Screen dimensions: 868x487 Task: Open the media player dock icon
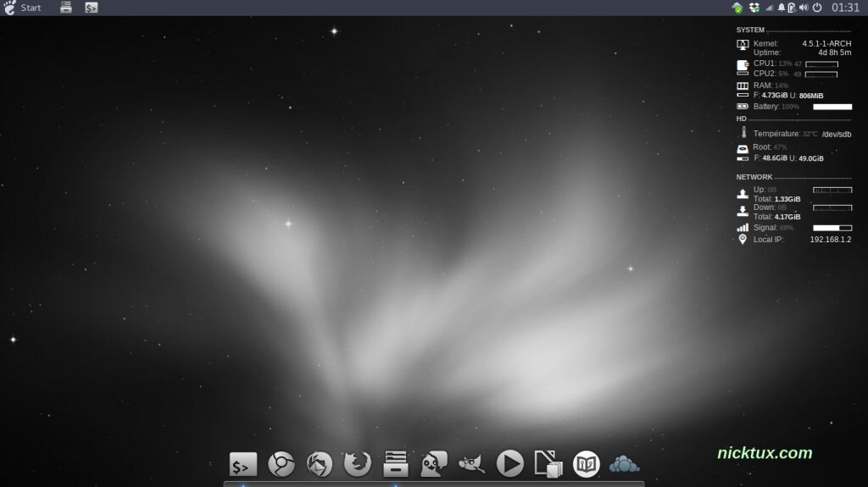tap(509, 464)
